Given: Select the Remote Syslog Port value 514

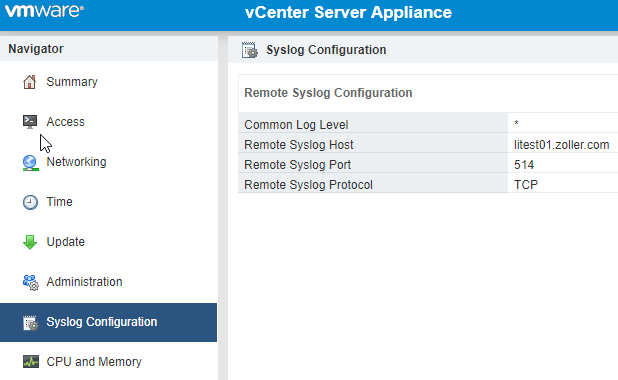Looking at the screenshot, I should click(x=524, y=165).
